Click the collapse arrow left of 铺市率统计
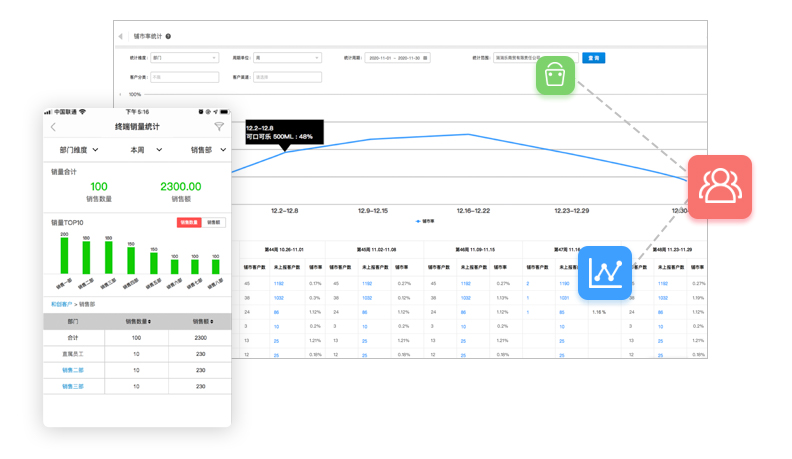792x459 pixels. 121,36
